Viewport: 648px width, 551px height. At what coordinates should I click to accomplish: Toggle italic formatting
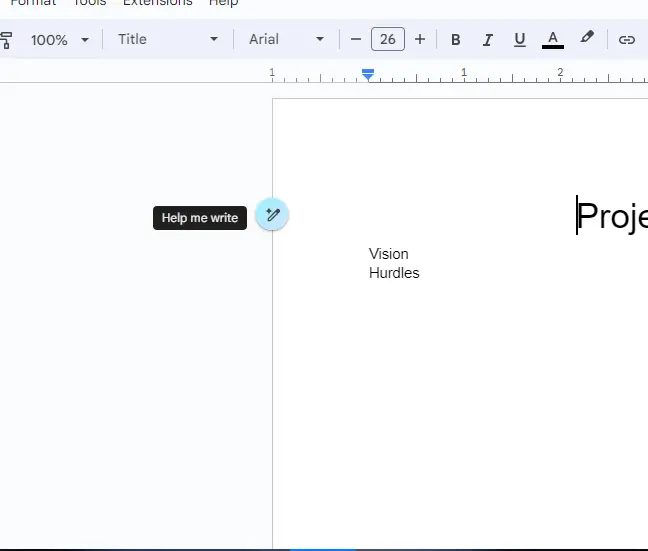click(488, 40)
